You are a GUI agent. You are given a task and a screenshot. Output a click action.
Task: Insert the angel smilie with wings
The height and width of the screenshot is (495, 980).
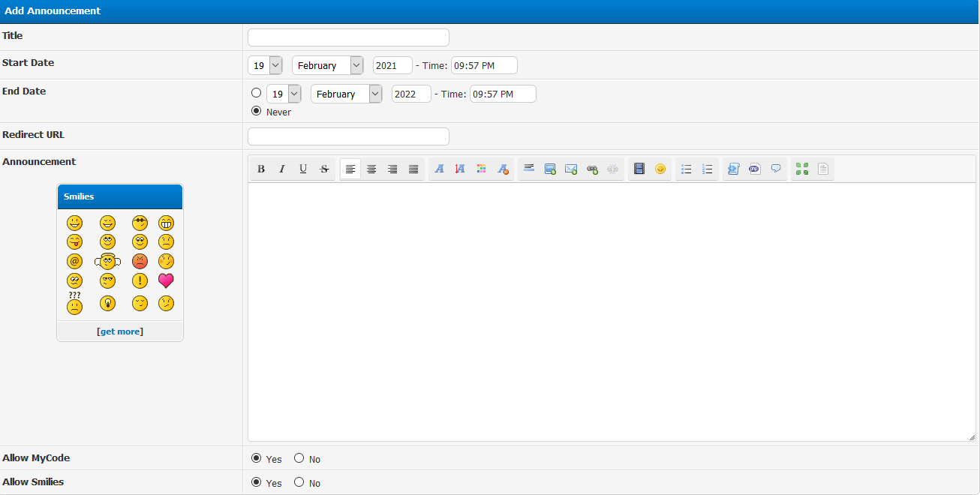[x=108, y=262]
